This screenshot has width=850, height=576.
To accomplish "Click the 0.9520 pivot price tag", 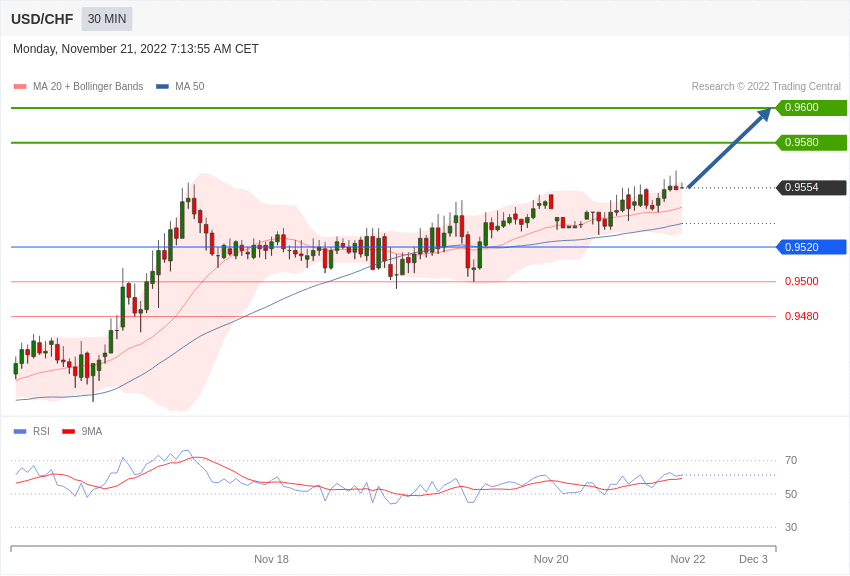I will (812, 247).
